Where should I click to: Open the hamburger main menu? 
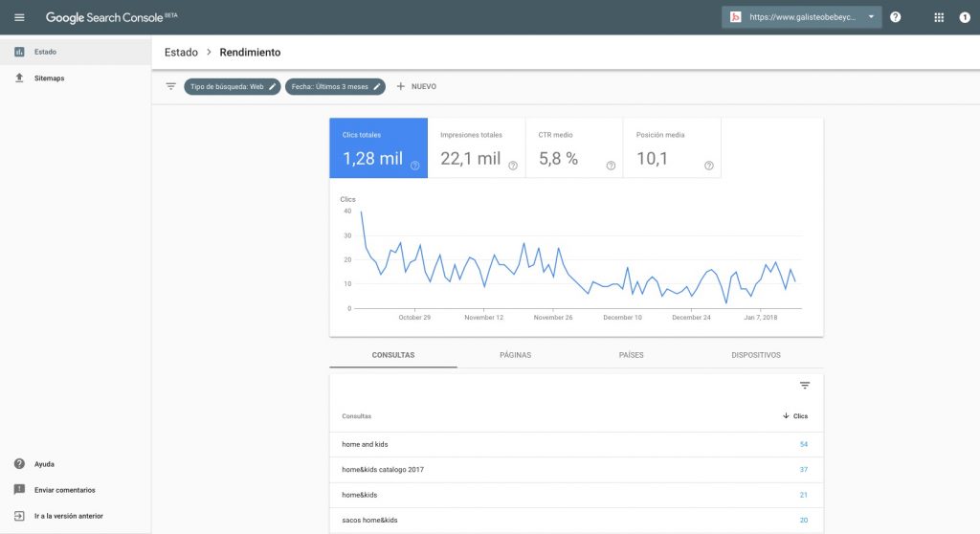(x=19, y=17)
